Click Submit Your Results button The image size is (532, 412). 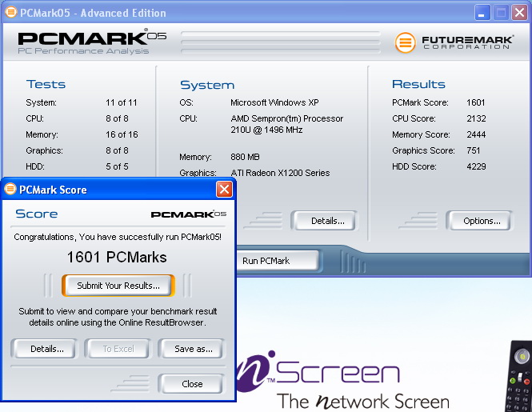coord(118,286)
